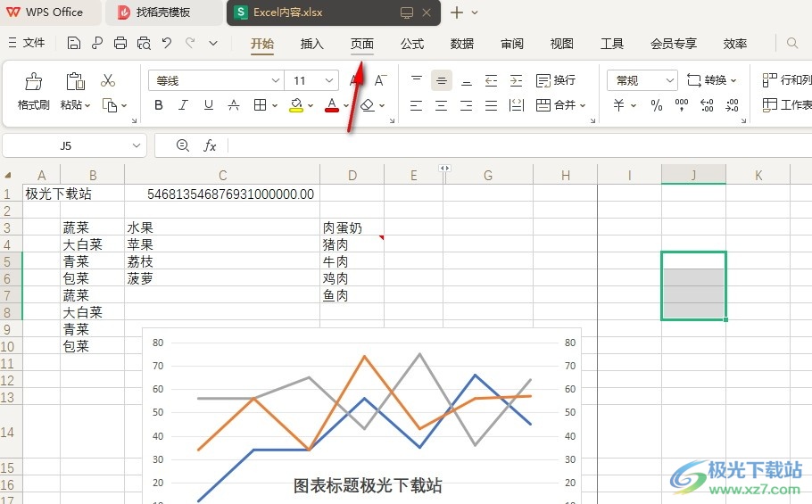Click the Cut scissors icon
This screenshot has height=504, width=812.
pyautogui.click(x=108, y=81)
